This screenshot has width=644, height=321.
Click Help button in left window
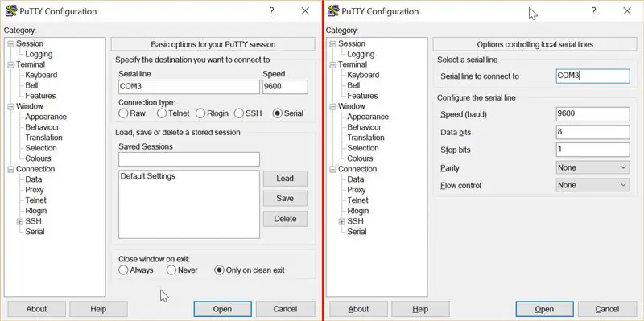tap(98, 309)
